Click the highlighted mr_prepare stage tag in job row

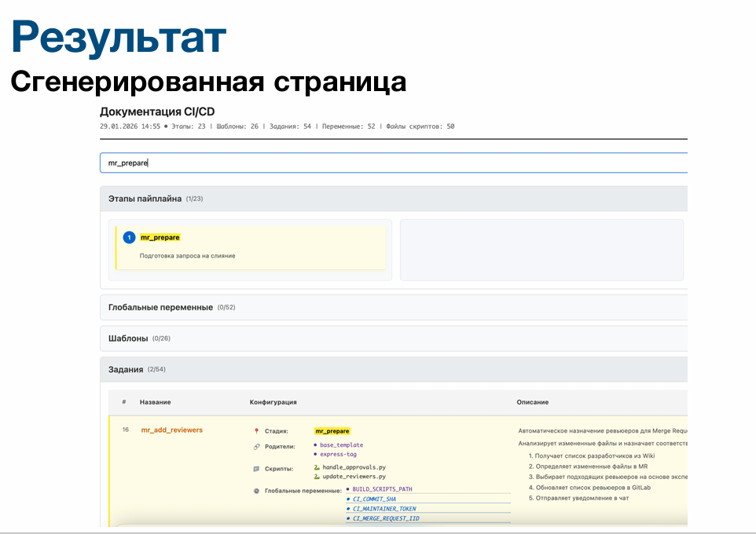(332, 431)
